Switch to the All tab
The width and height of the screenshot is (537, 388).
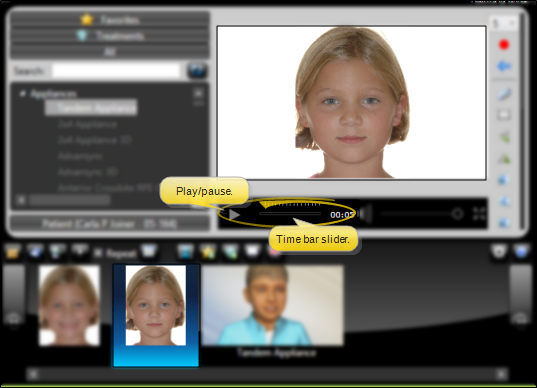110,51
